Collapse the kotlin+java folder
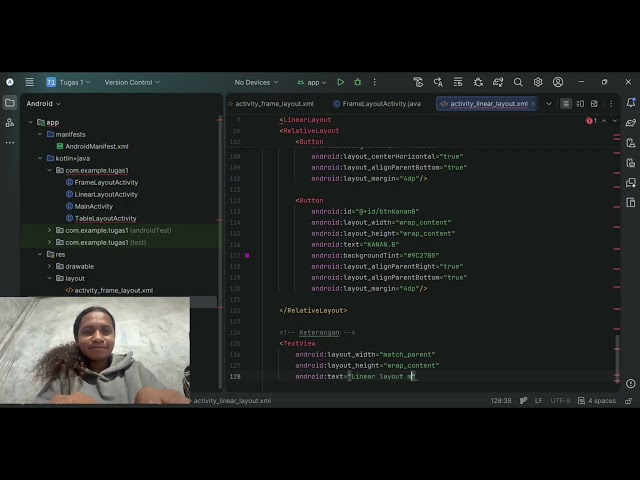The image size is (640, 480). click(40, 158)
